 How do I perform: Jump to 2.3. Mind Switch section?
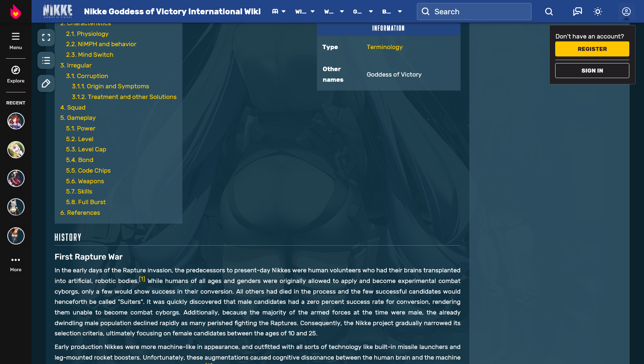pyautogui.click(x=90, y=55)
